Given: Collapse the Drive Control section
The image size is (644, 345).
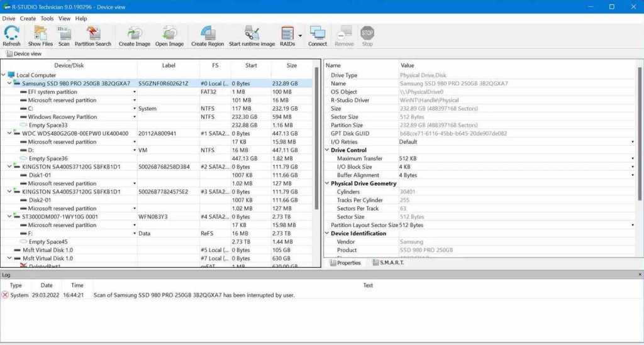Looking at the screenshot, I should click(327, 150).
